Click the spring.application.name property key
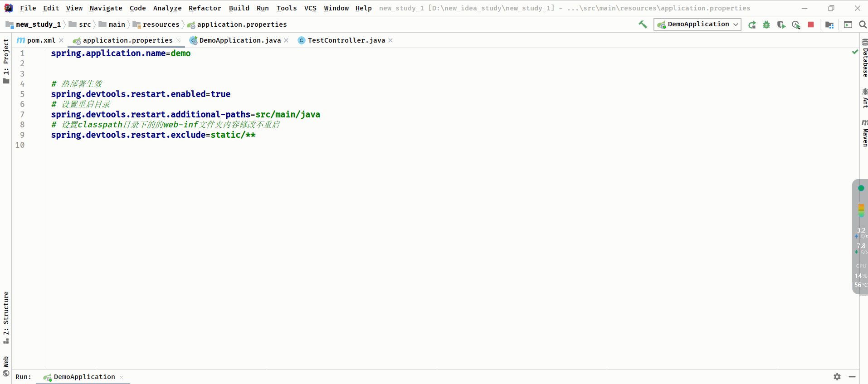Image resolution: width=868 pixels, height=384 pixels. coord(108,53)
